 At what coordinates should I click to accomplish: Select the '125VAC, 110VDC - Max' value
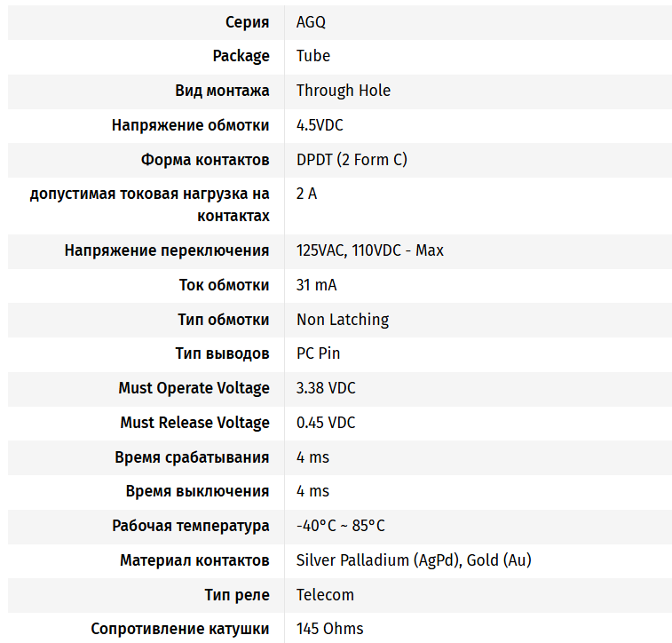coord(370,250)
